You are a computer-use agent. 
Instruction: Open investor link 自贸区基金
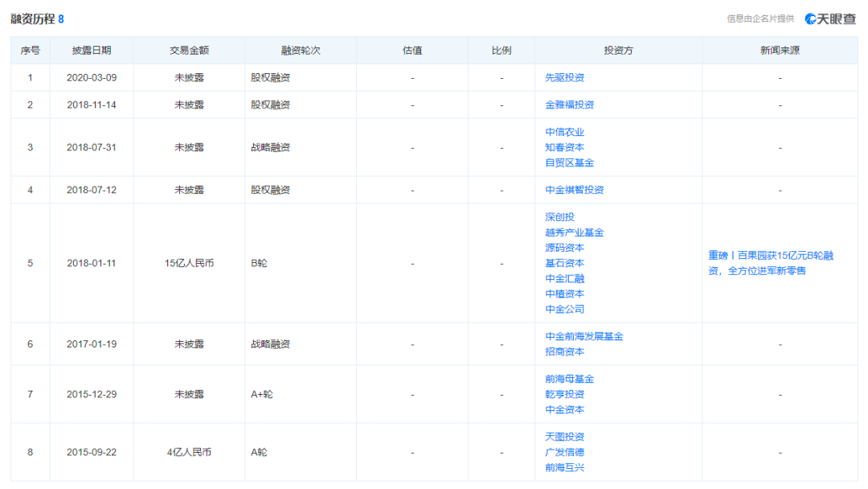(570, 162)
